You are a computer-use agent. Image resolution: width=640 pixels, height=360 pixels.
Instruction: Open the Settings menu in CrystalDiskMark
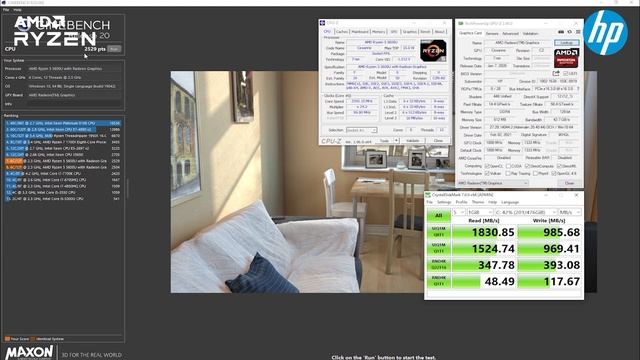click(x=444, y=202)
